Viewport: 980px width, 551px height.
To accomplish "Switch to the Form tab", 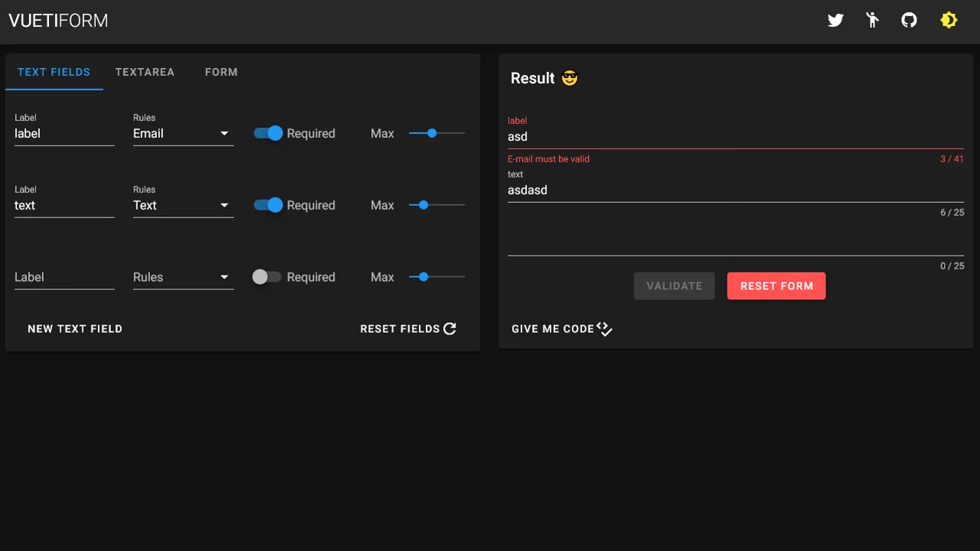I will point(221,72).
